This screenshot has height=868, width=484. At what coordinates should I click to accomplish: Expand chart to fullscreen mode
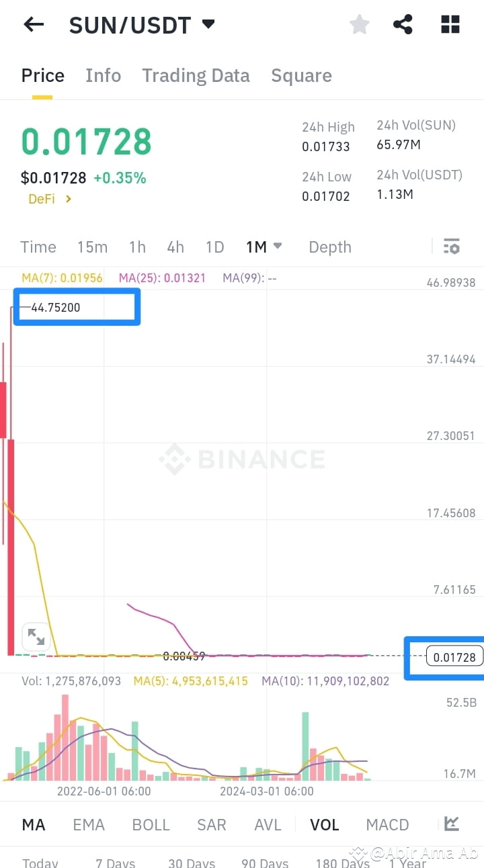36,636
